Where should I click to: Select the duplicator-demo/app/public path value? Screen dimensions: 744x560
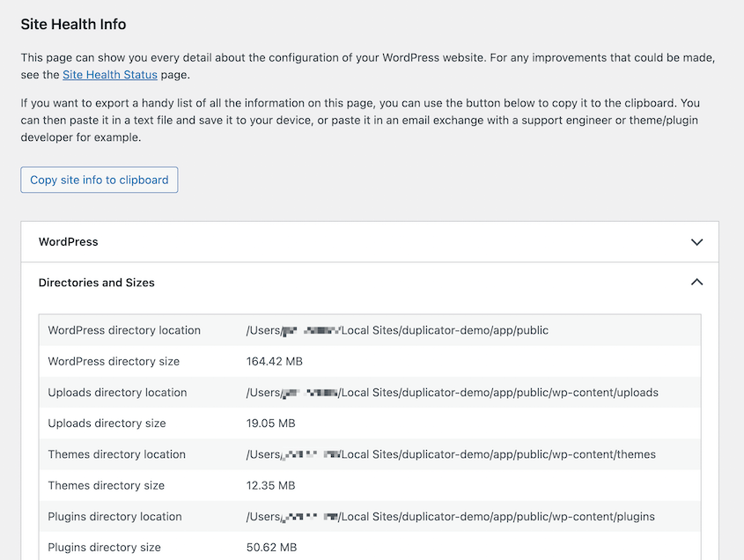[397, 330]
